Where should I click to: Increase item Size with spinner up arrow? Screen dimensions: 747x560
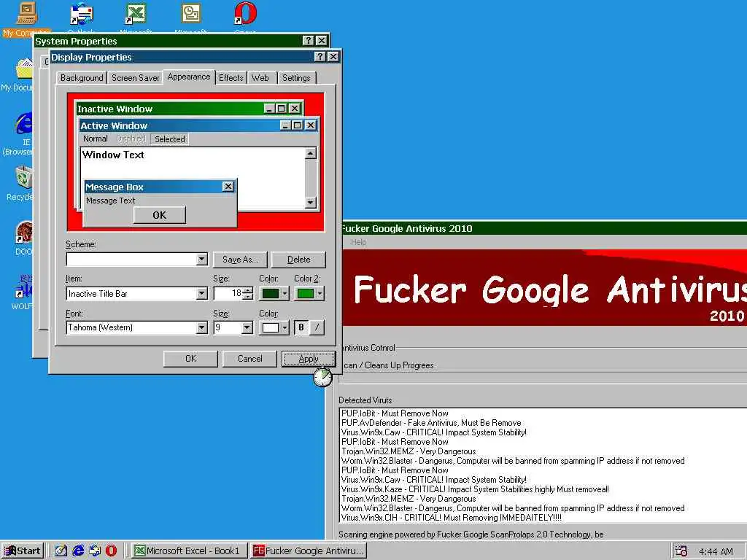pos(248,290)
